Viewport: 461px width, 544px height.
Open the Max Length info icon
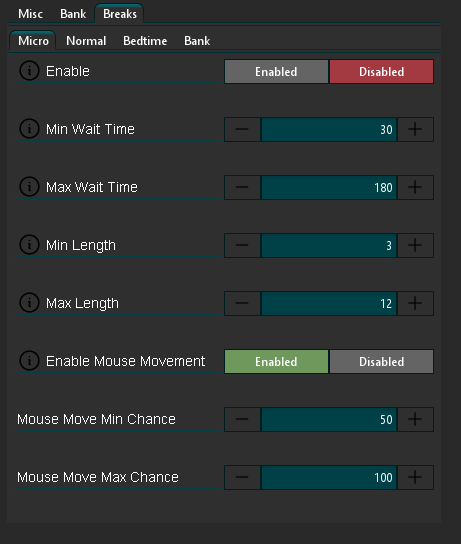(29, 303)
